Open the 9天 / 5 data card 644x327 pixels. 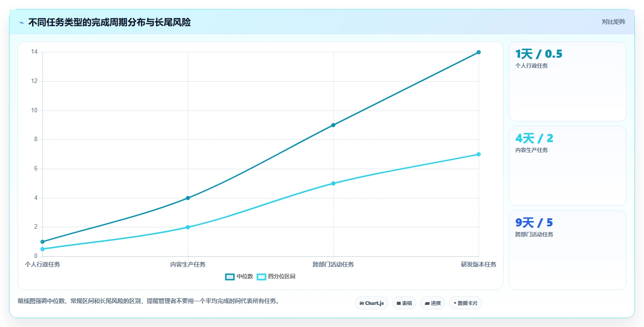pos(567,250)
